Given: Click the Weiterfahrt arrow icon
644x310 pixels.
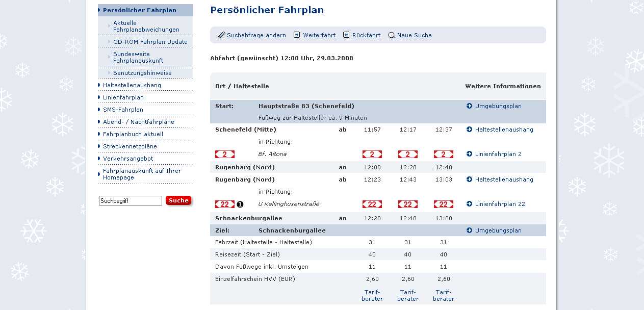Looking at the screenshot, I should click(297, 35).
